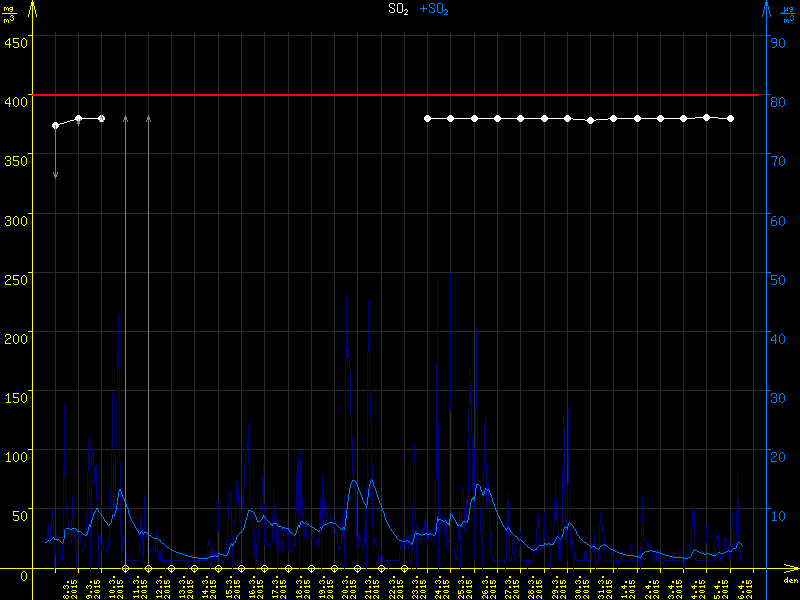The width and height of the screenshot is (800, 600).
Task: Click the blue X-axis arrowhead near 'den'
Action: click(x=795, y=569)
